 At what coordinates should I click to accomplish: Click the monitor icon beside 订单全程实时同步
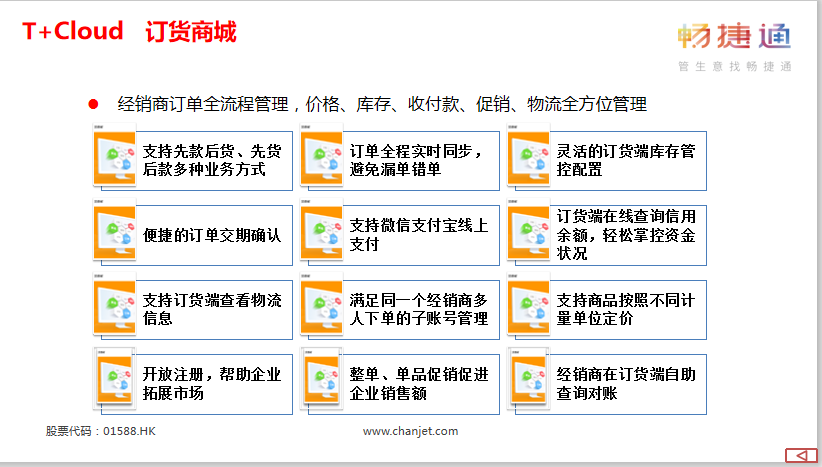pyautogui.click(x=322, y=156)
